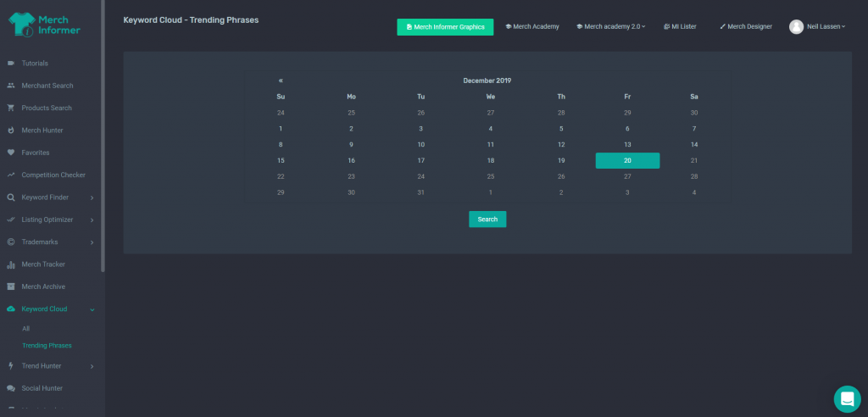Screen dimensions: 868x417
Task: Open the Tutorials menu item
Action: tap(35, 63)
